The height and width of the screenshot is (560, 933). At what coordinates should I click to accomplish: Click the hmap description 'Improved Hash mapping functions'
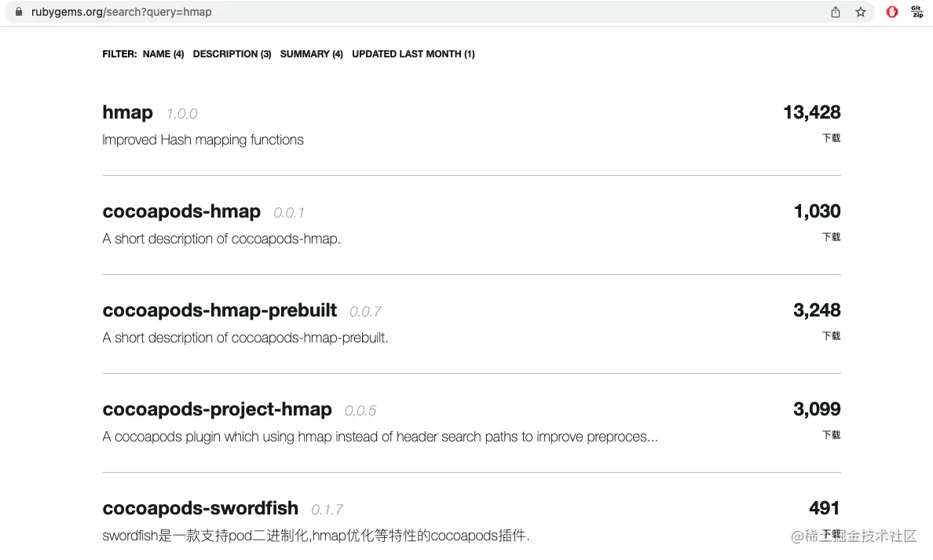(203, 140)
